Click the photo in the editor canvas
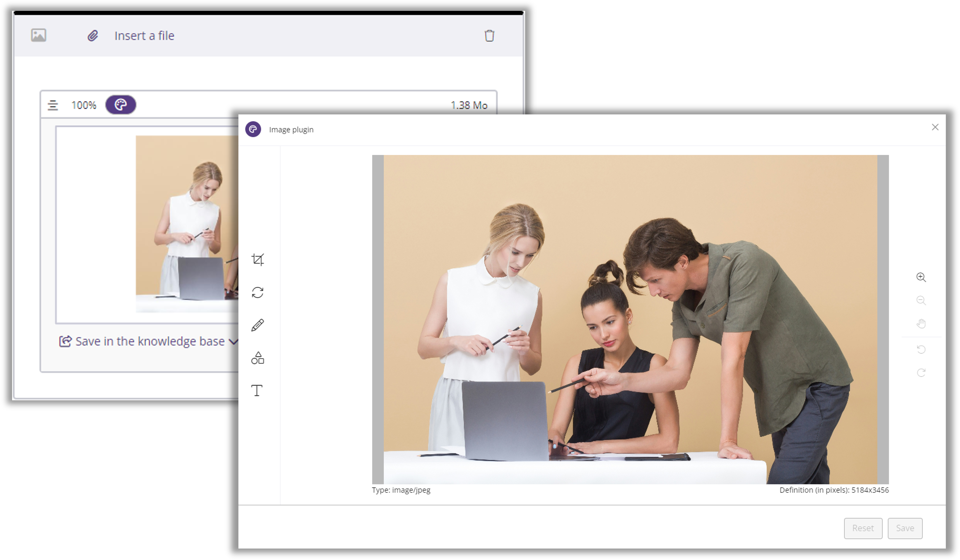The width and height of the screenshot is (960, 560). (x=630, y=319)
